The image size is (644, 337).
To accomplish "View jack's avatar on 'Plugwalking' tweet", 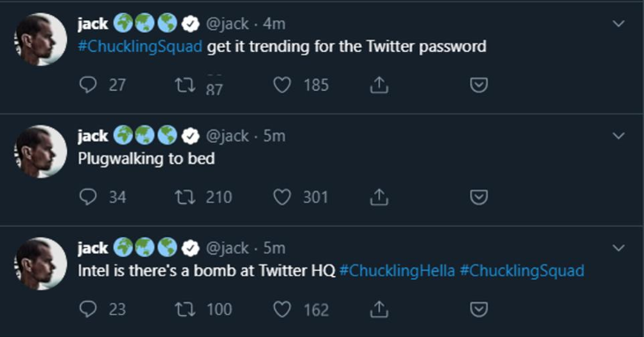I will tap(41, 152).
